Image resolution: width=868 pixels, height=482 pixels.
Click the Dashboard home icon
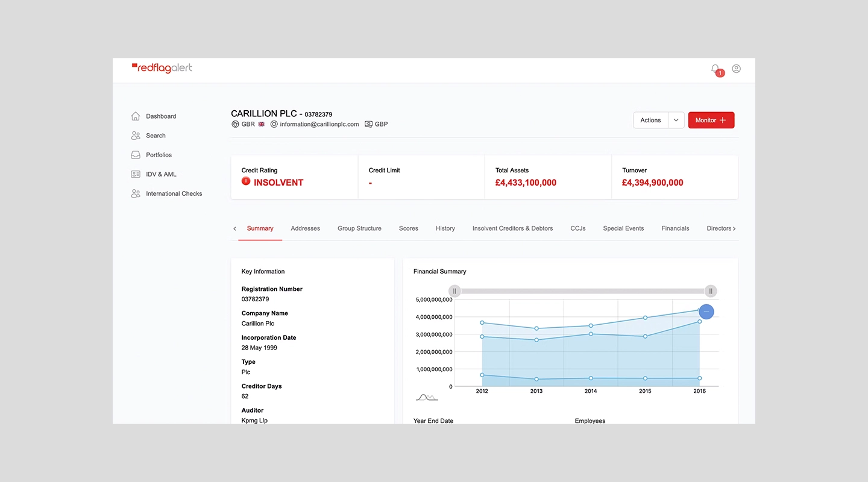(136, 116)
